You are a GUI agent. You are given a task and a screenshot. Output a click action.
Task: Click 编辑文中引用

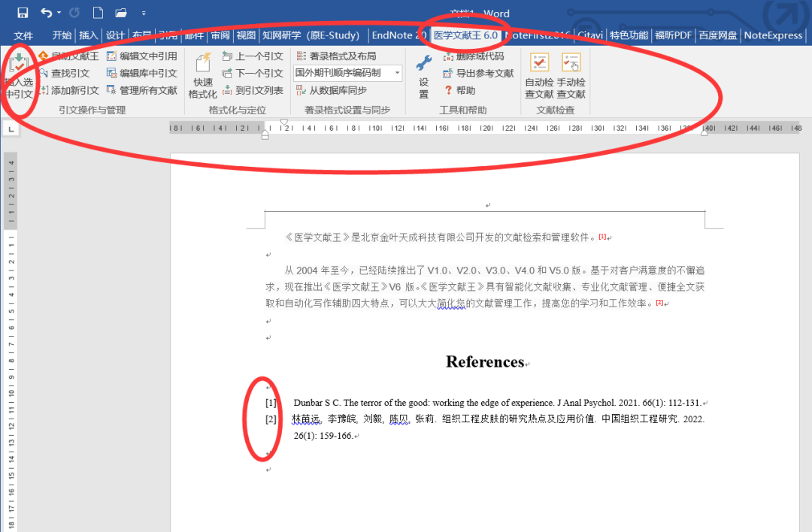pos(141,56)
